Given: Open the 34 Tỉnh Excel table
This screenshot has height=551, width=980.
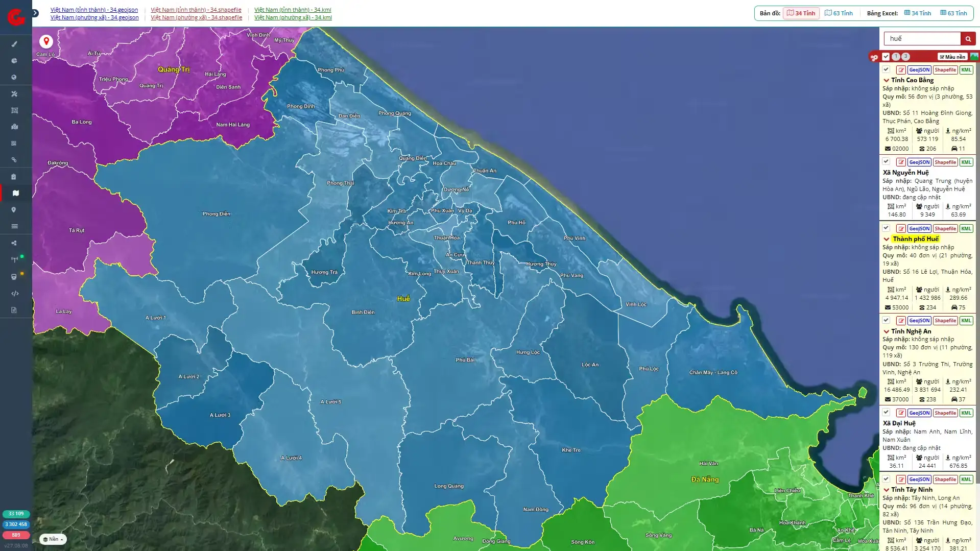Looking at the screenshot, I should [918, 13].
